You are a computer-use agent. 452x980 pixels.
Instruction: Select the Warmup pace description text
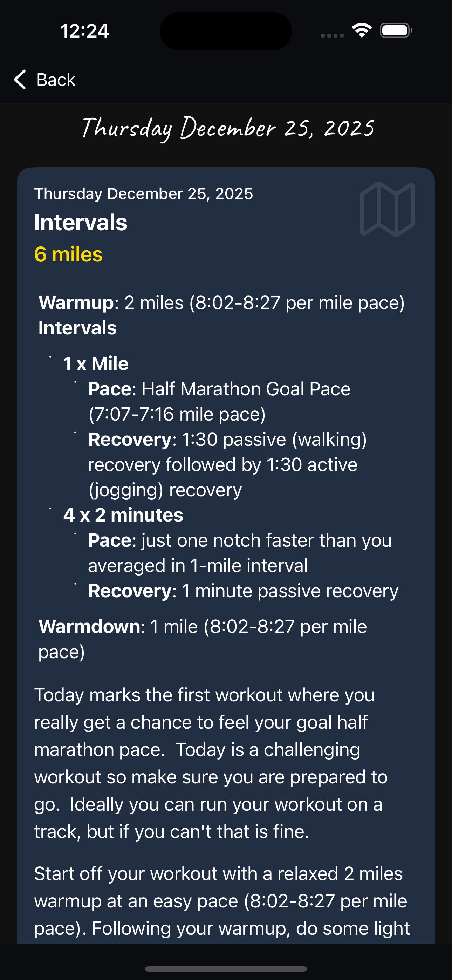[221, 303]
